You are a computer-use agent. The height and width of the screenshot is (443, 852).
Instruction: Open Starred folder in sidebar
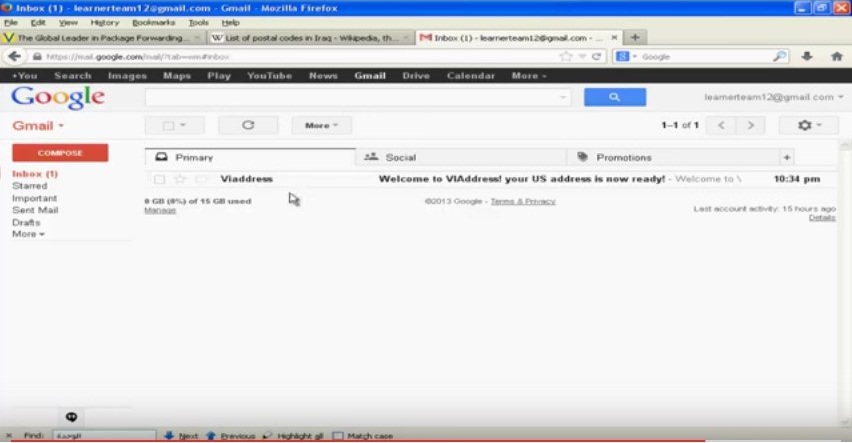coord(29,186)
